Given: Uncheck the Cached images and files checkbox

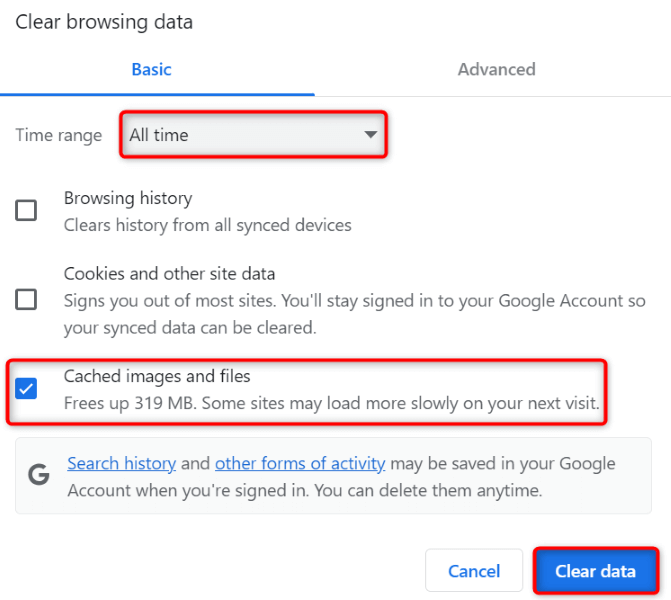Looking at the screenshot, I should coord(26,389).
